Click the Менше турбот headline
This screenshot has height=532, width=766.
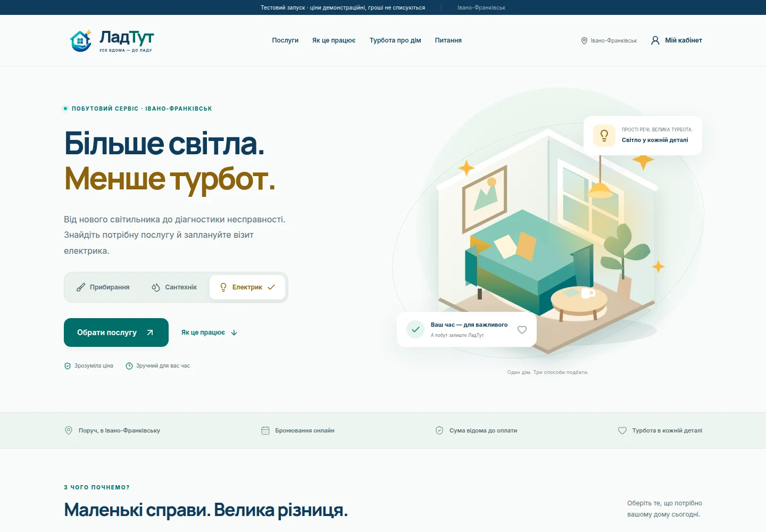170,179
